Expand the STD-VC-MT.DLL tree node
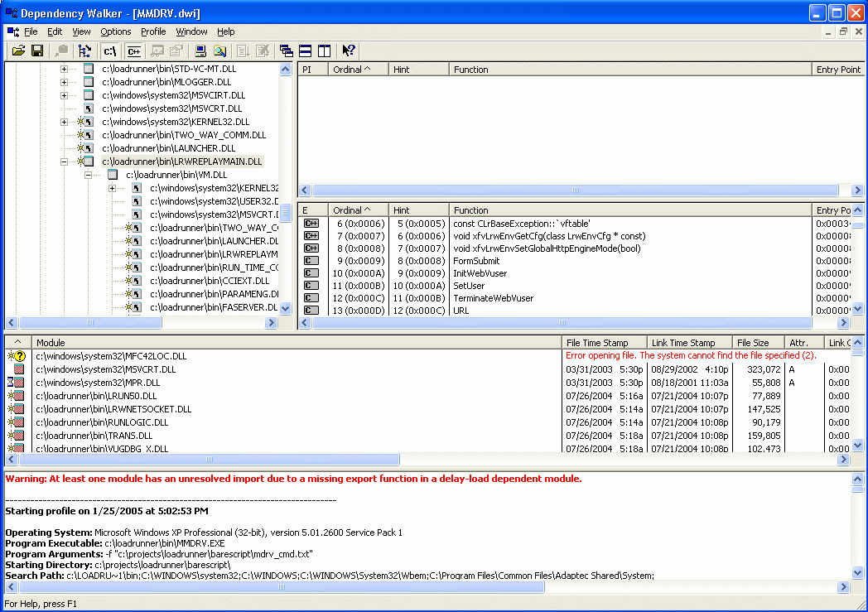868x612 pixels. [65, 70]
